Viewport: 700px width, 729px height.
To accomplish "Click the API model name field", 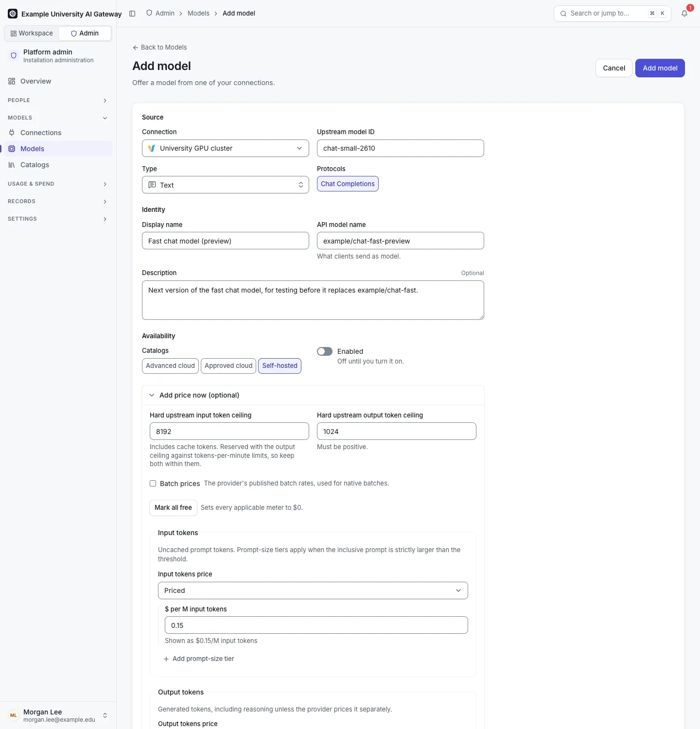I will [x=401, y=241].
